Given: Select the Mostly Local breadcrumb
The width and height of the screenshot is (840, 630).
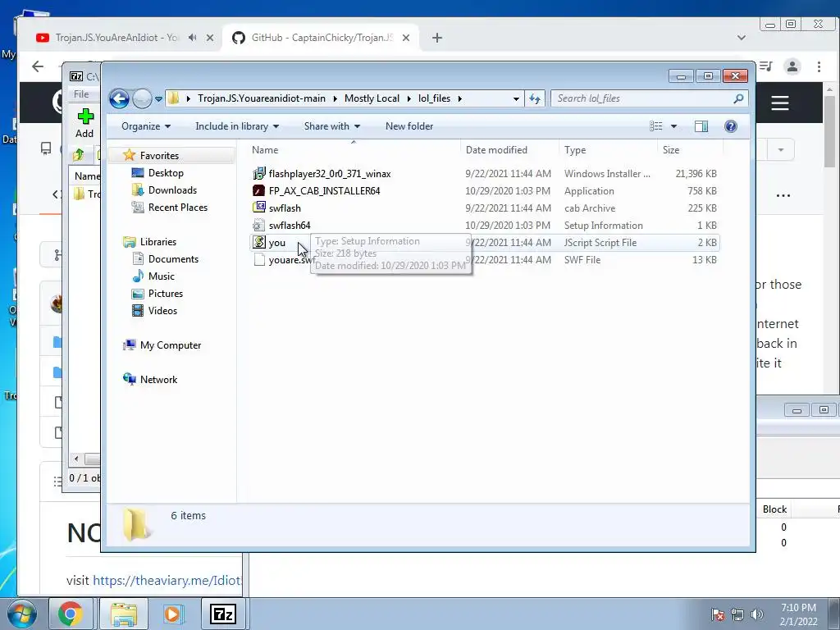Looking at the screenshot, I should coord(372,98).
